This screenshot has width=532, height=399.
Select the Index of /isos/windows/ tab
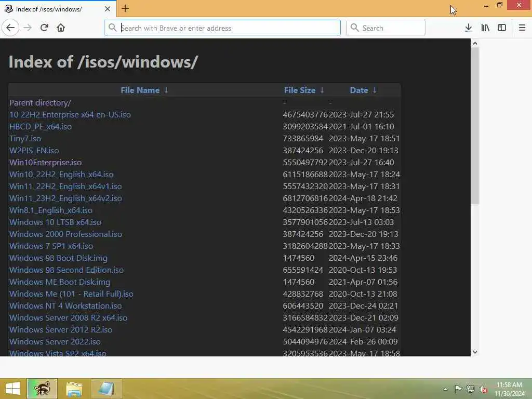[x=58, y=9]
